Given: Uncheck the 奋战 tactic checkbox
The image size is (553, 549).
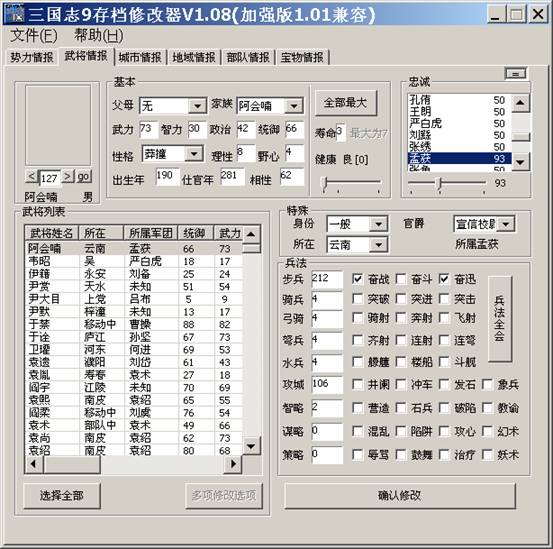Looking at the screenshot, I should click(357, 279).
